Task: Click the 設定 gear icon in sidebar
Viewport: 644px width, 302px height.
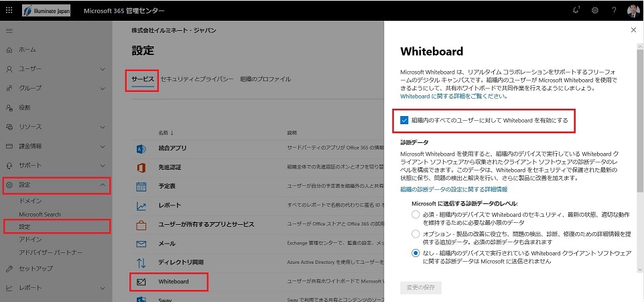Action: [x=9, y=185]
